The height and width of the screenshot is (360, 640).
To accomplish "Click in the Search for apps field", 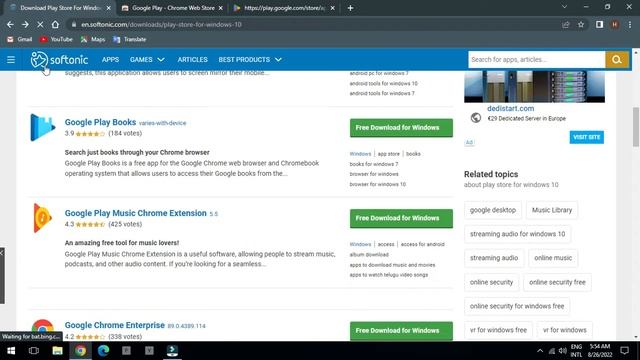I will [x=536, y=60].
